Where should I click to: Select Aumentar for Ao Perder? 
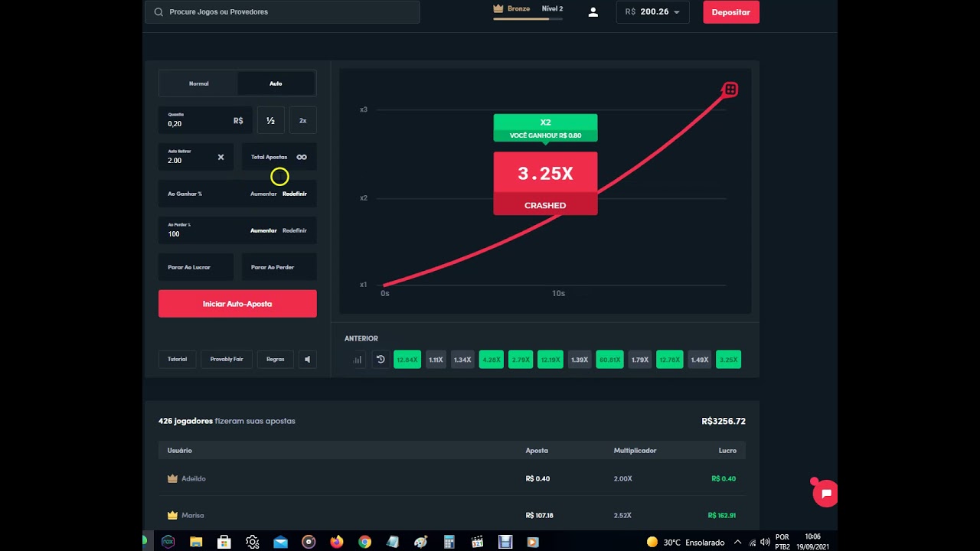(x=263, y=230)
